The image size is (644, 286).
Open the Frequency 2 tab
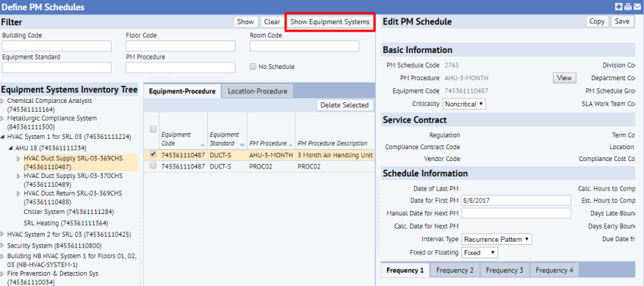click(455, 271)
